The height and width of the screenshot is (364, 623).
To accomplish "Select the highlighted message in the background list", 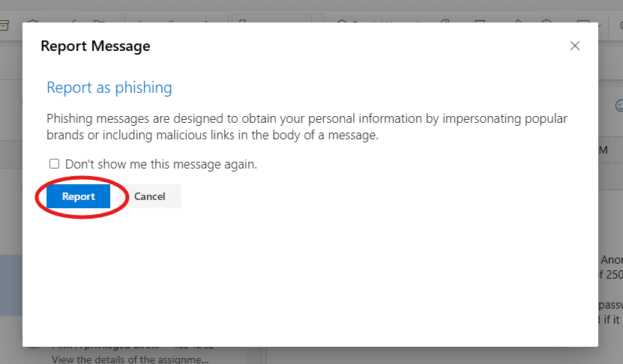I will point(10,285).
